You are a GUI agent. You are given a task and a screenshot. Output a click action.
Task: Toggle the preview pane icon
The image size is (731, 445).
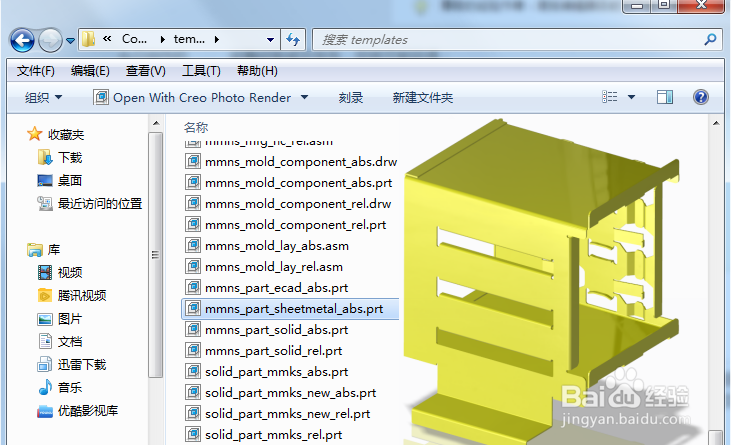[665, 97]
